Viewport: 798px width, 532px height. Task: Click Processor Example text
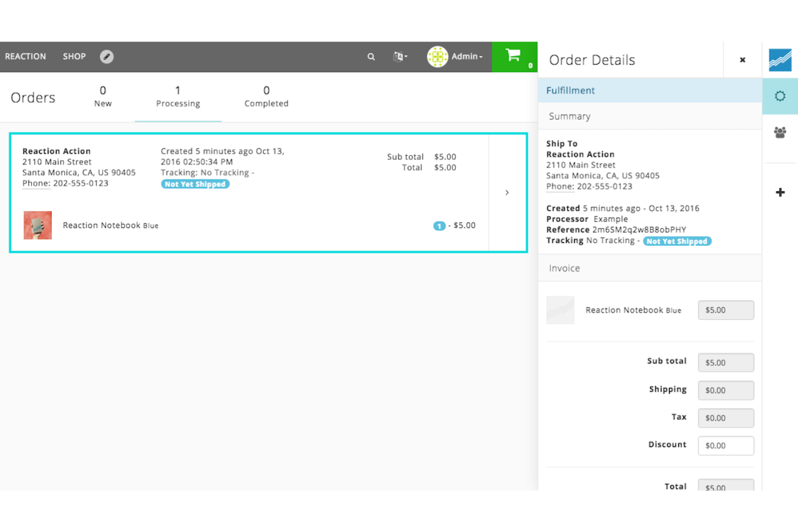(x=587, y=219)
